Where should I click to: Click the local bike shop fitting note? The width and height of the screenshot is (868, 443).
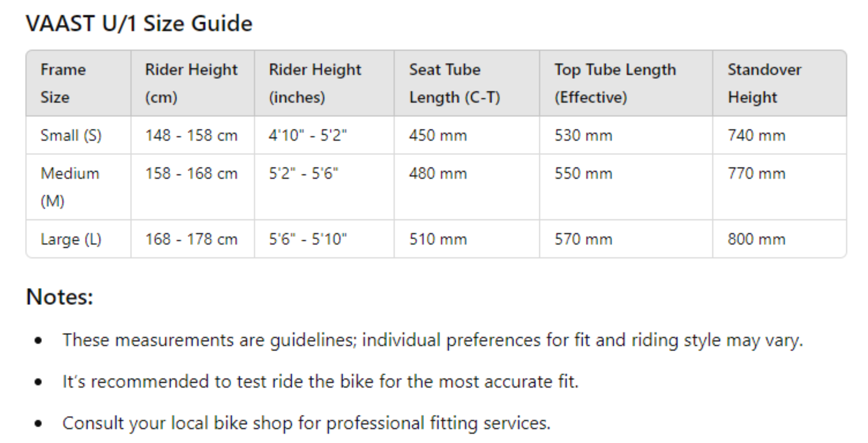[306, 423]
